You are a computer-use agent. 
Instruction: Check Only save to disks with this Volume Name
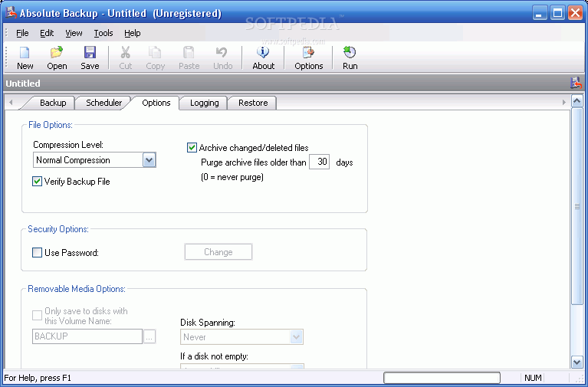pyautogui.click(x=37, y=315)
